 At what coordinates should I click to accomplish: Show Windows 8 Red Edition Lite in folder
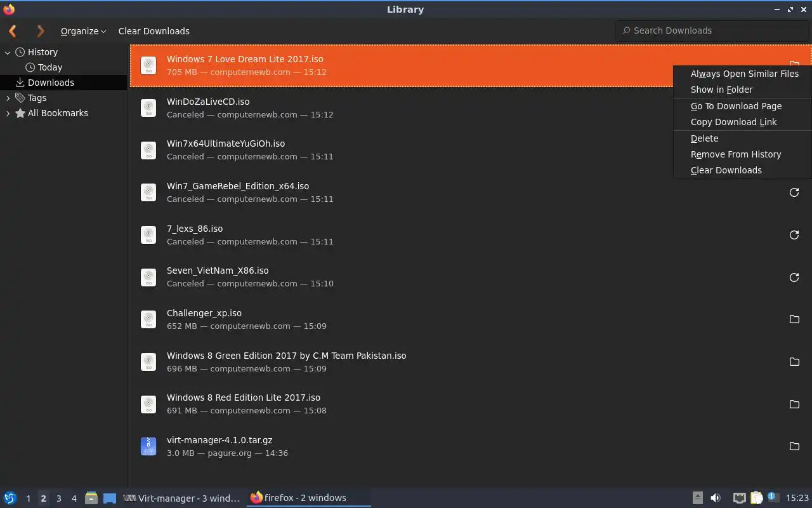click(794, 404)
